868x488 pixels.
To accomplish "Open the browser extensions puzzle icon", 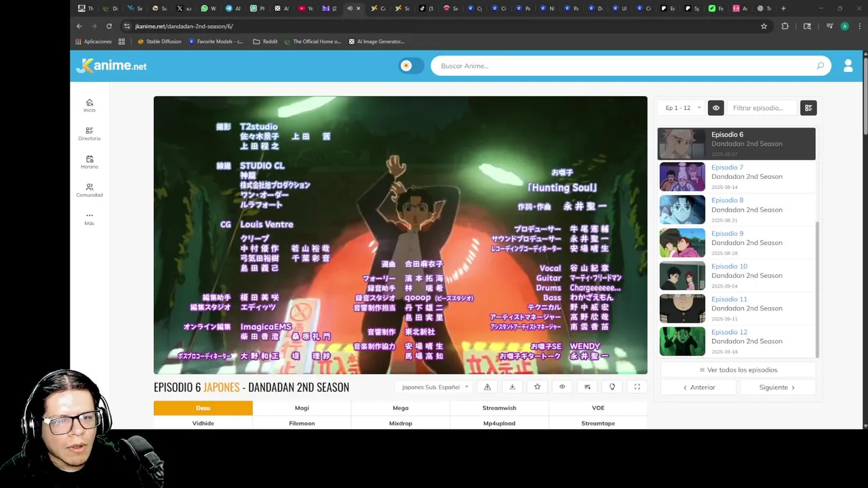I will 785,26.
